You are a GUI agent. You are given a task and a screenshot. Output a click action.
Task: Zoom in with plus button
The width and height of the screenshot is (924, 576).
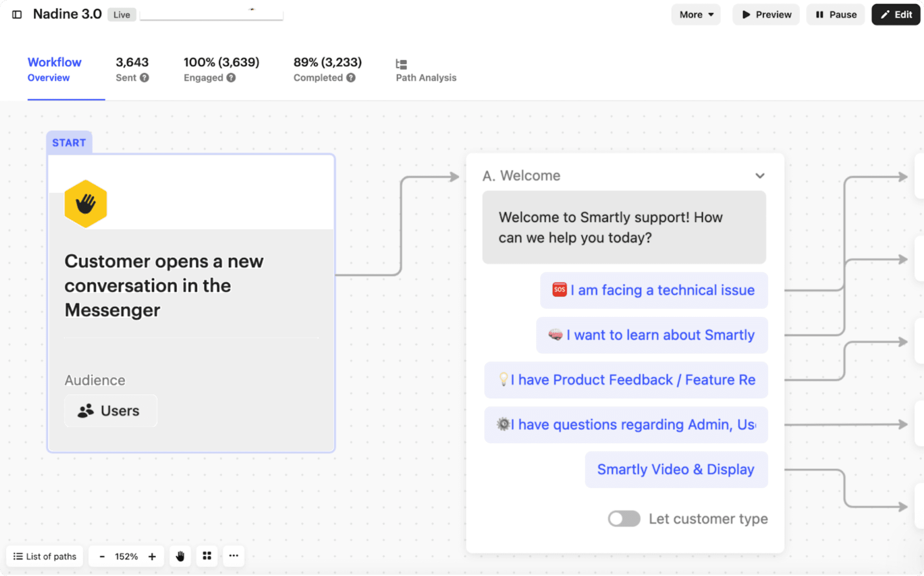point(152,556)
